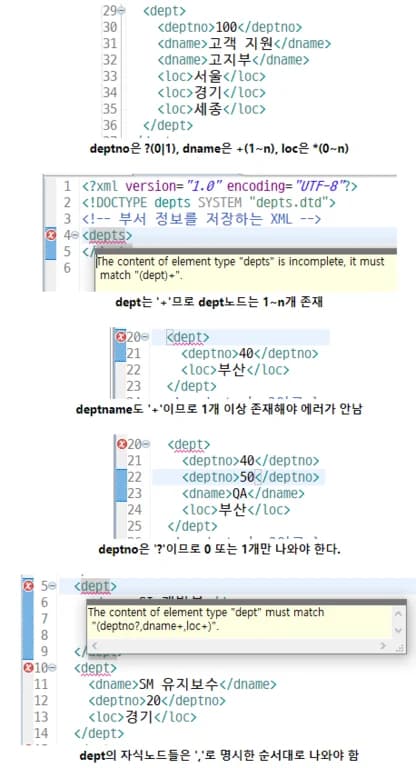The width and height of the screenshot is (416, 768).
Task: Click the loc 세종 element line
Action: pyautogui.click(x=211, y=109)
